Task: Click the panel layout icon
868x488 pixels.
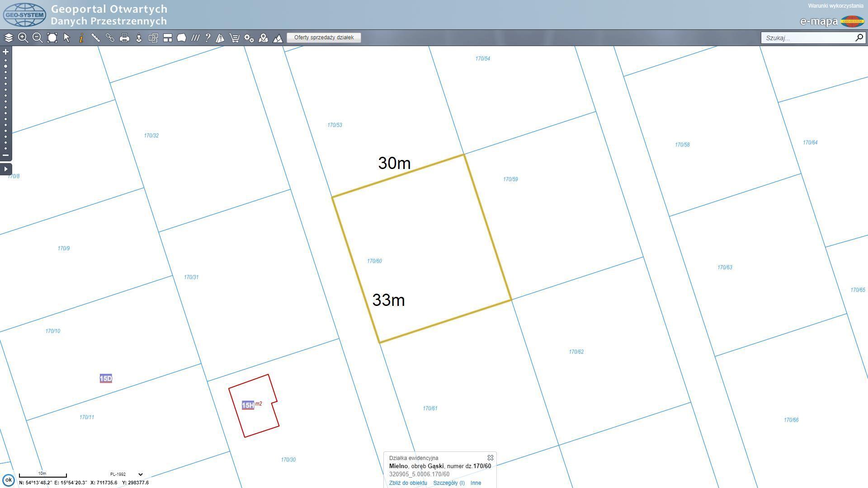Action: [x=168, y=38]
